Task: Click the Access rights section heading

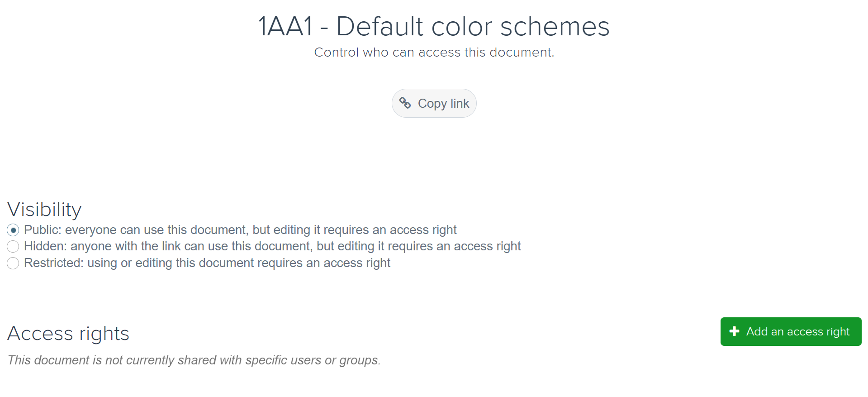Action: 68,333
